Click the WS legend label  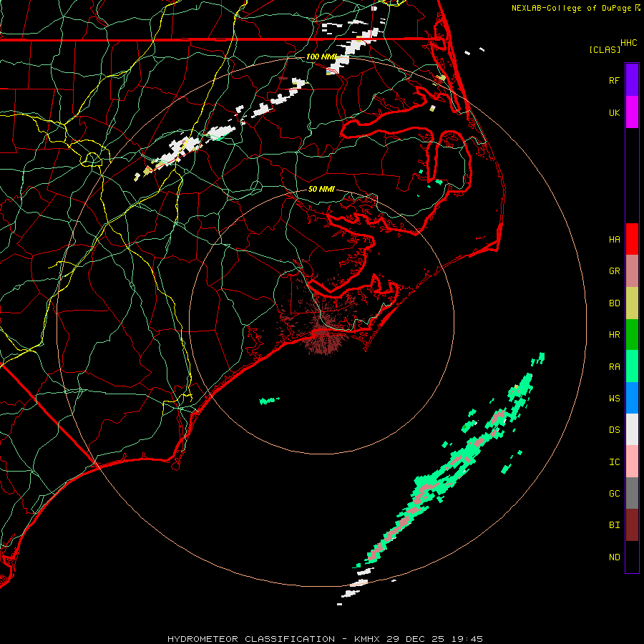(614, 398)
